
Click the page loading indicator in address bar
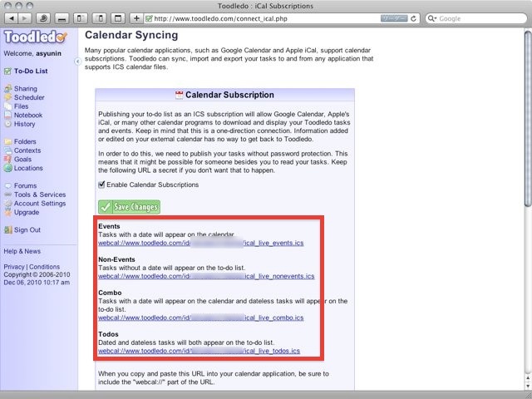[394, 18]
